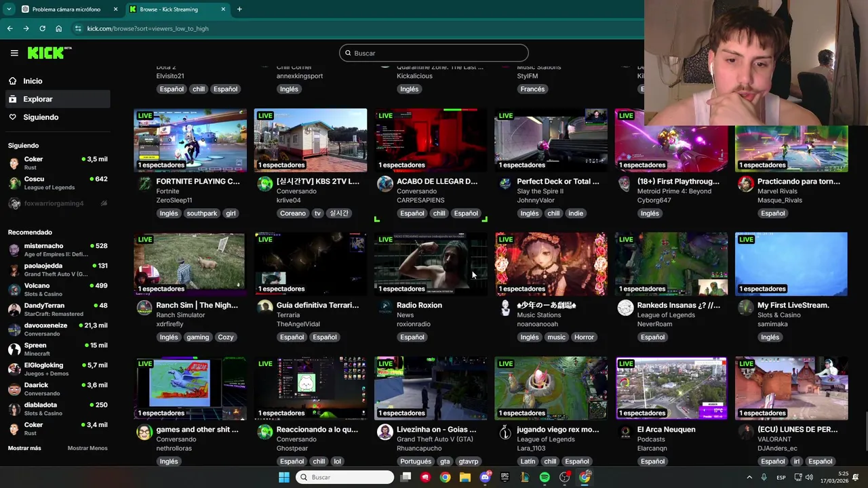The image size is (868, 488).
Task: Click TheAngelVidal channel avatar
Action: 265,308
